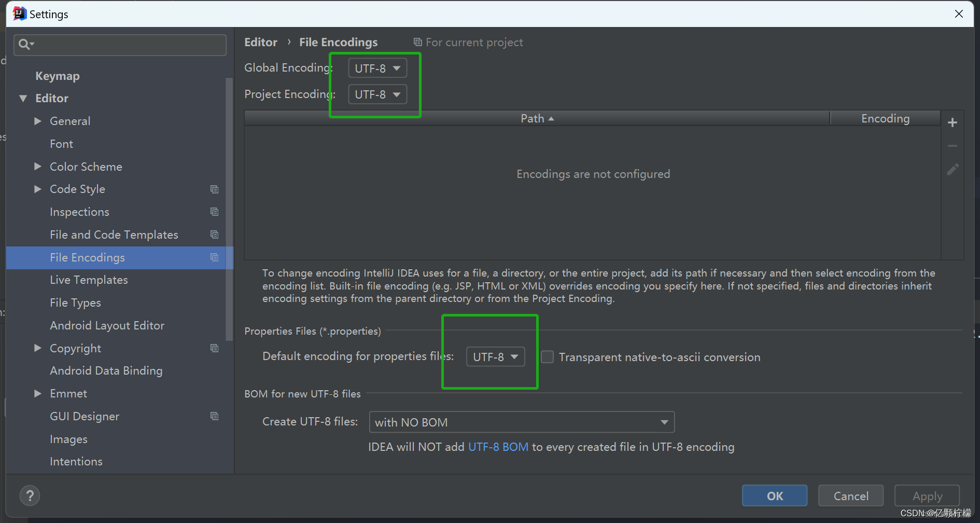Expand the Code Style node
The height and width of the screenshot is (523, 980).
coord(37,189)
